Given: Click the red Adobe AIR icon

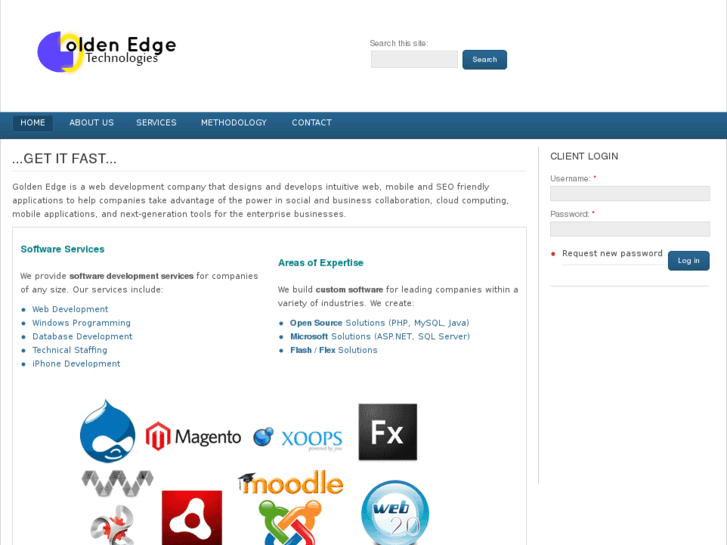Looking at the screenshot, I should click(192, 518).
